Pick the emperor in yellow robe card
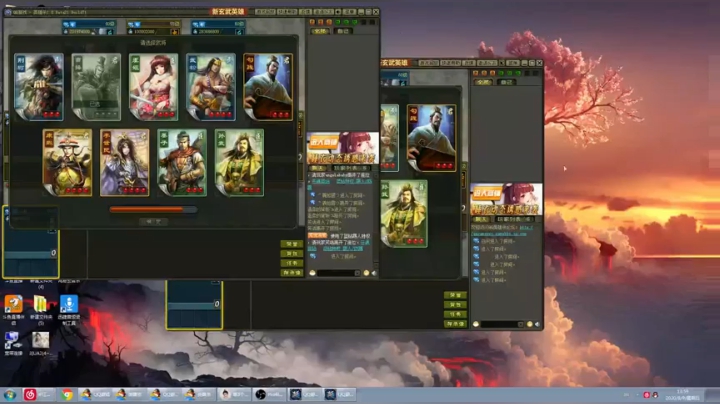 pyautogui.click(x=68, y=163)
